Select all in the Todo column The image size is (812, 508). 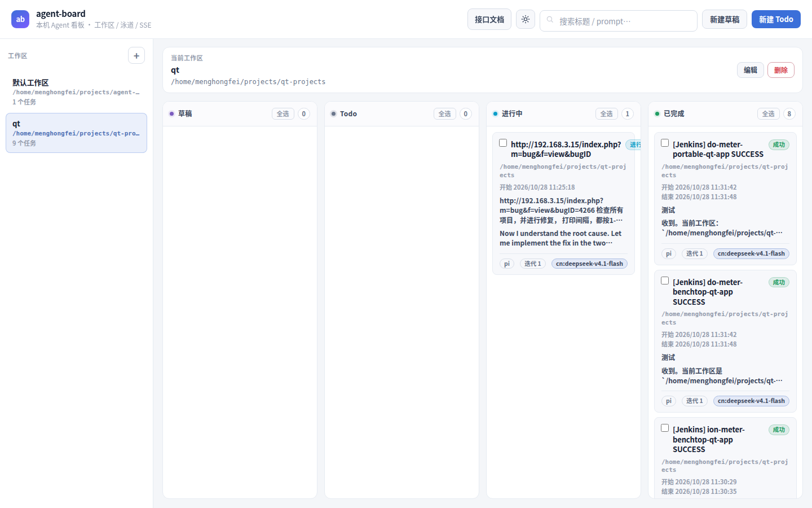[445, 114]
